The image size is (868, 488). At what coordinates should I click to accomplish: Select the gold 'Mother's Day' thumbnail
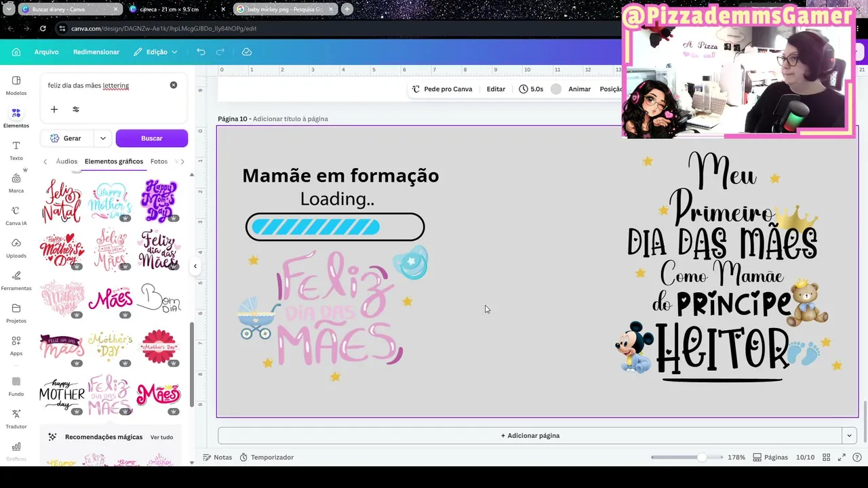pos(111,346)
